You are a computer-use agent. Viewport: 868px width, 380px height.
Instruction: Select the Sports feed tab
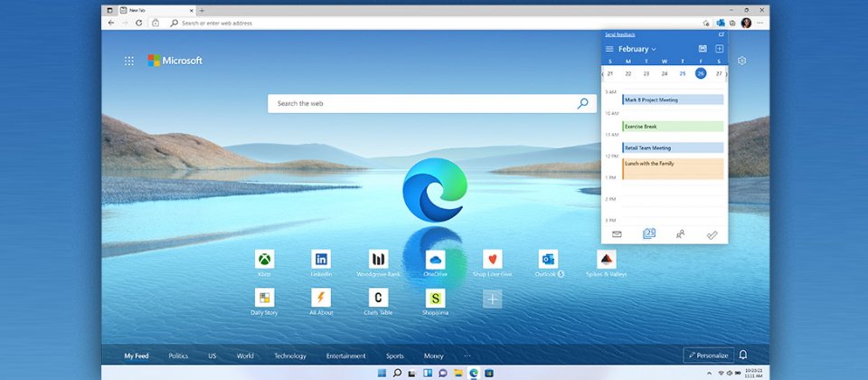click(x=395, y=356)
